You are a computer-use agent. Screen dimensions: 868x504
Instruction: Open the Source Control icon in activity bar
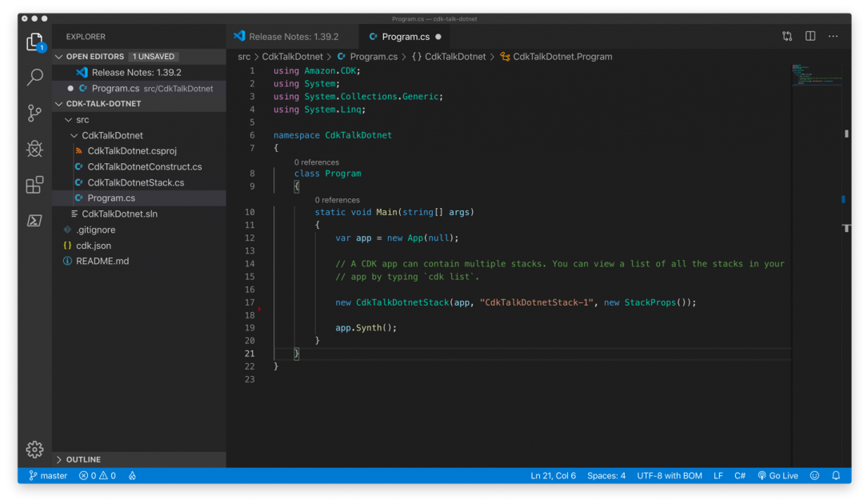click(x=34, y=113)
